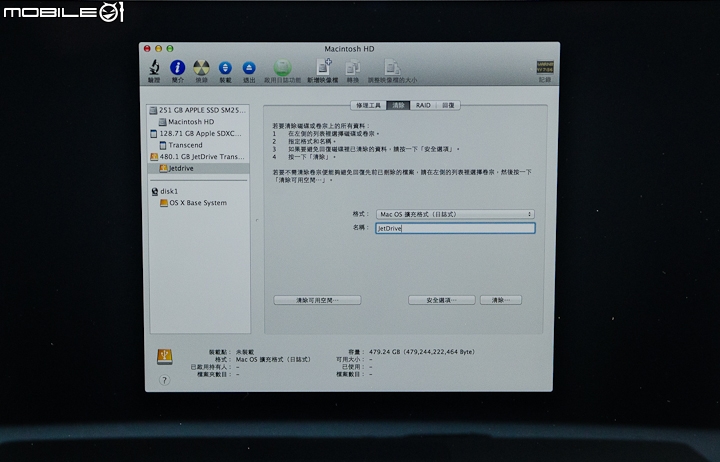
Task: Click the orange USB drive icon beside the volume details
Action: (164, 356)
